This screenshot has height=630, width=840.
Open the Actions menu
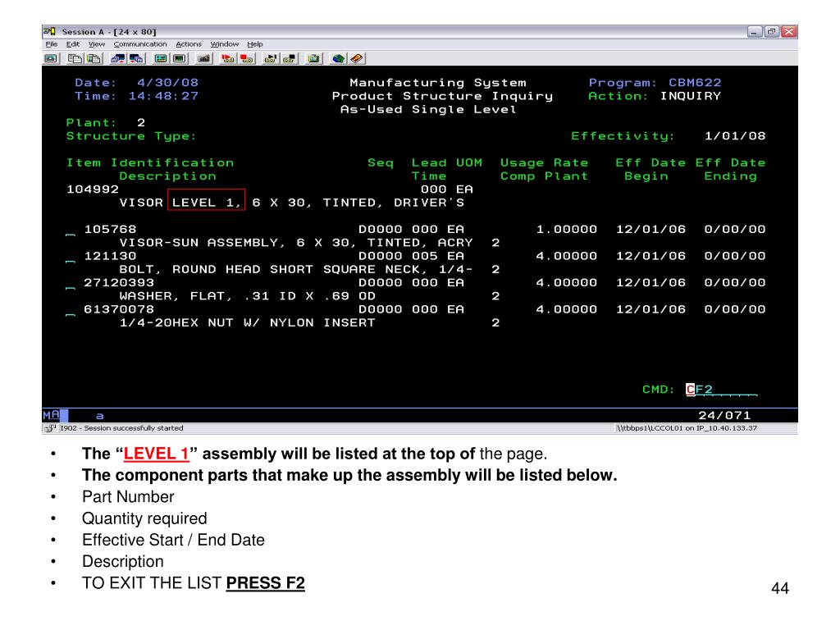189,44
